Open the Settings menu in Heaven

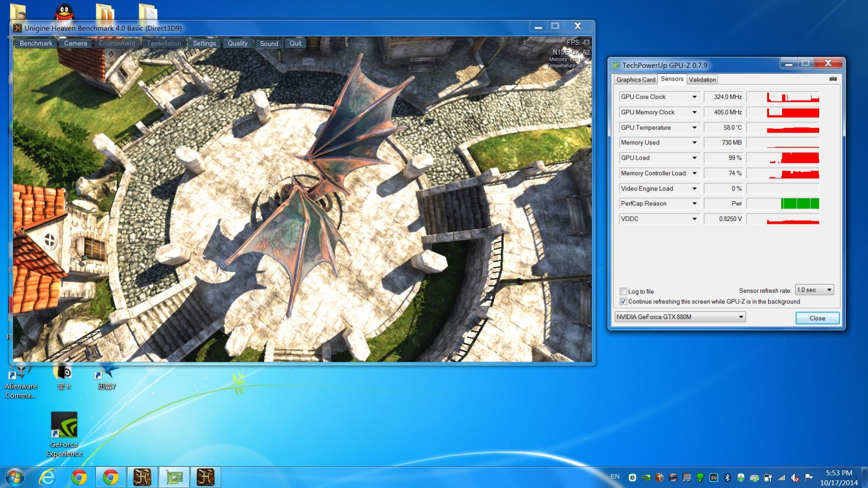pos(204,43)
